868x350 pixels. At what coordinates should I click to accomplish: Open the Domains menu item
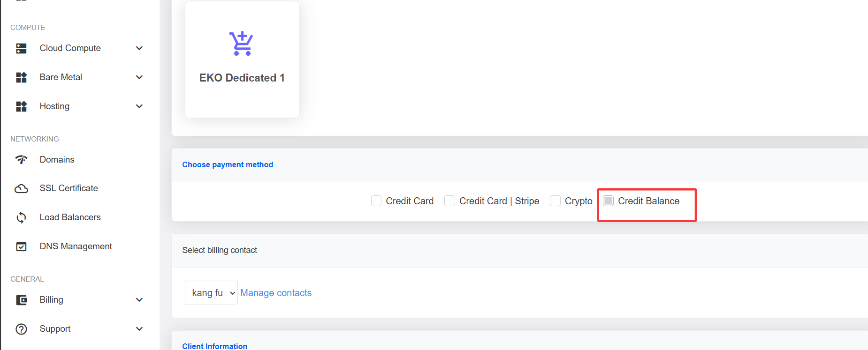click(x=57, y=160)
